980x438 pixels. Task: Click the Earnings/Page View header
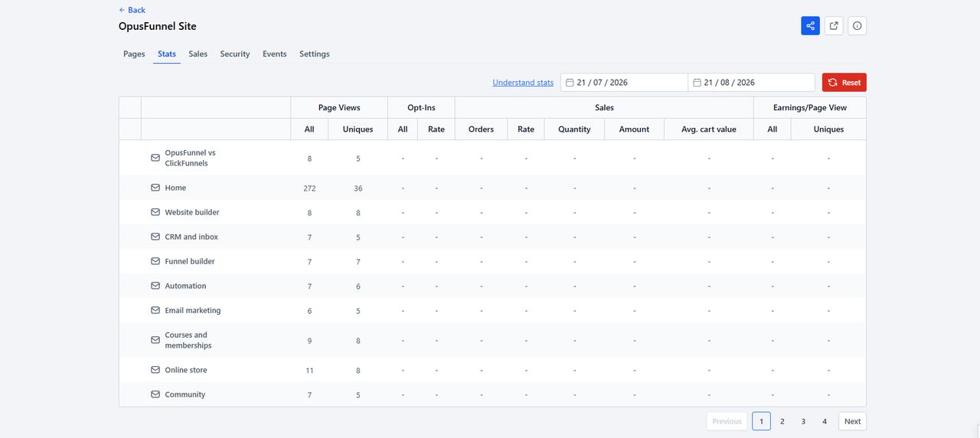pyautogui.click(x=810, y=108)
